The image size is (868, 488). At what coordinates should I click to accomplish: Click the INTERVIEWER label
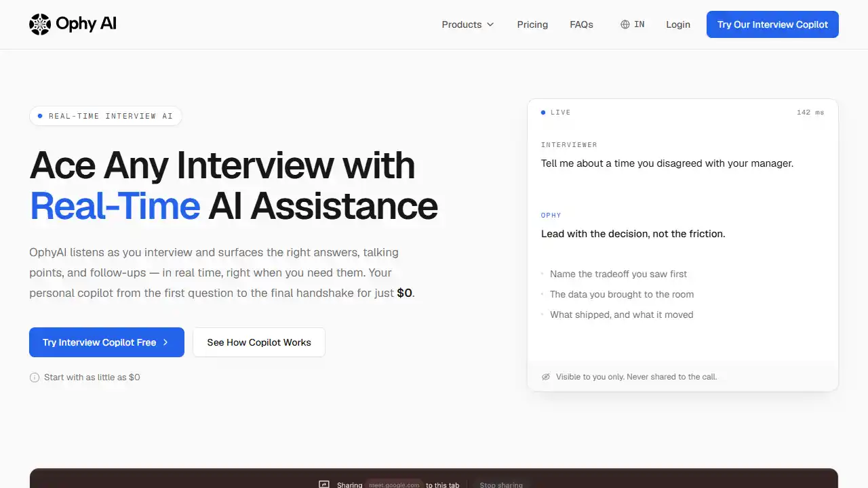click(x=569, y=145)
